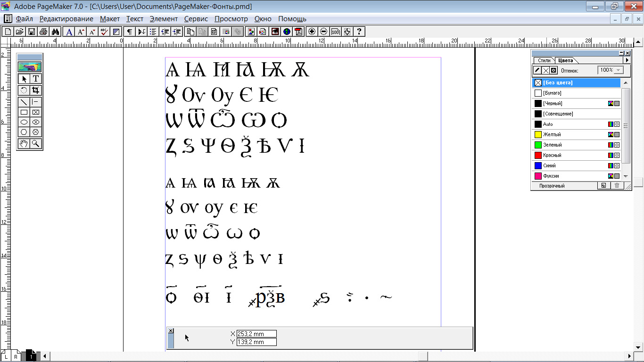Click the Open file toolbar icon

click(x=19, y=32)
